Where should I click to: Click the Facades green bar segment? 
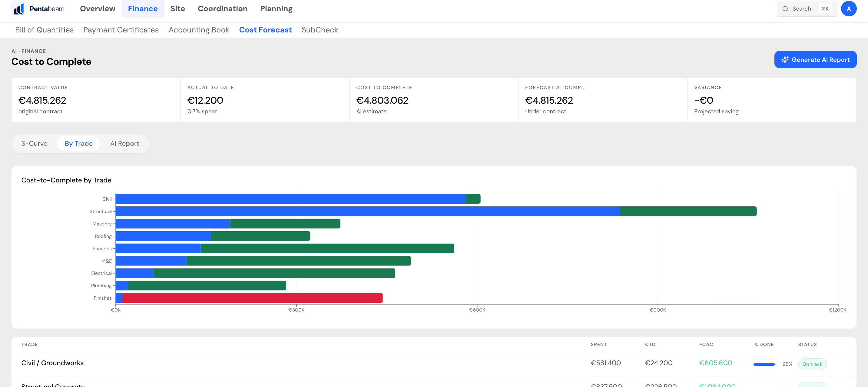[327, 249]
